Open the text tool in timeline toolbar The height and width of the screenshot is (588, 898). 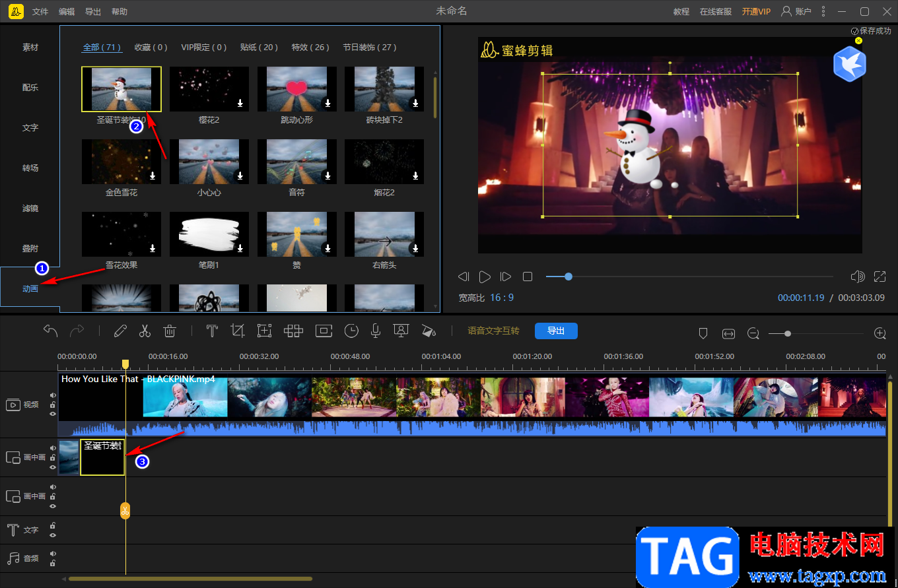pyautogui.click(x=212, y=331)
